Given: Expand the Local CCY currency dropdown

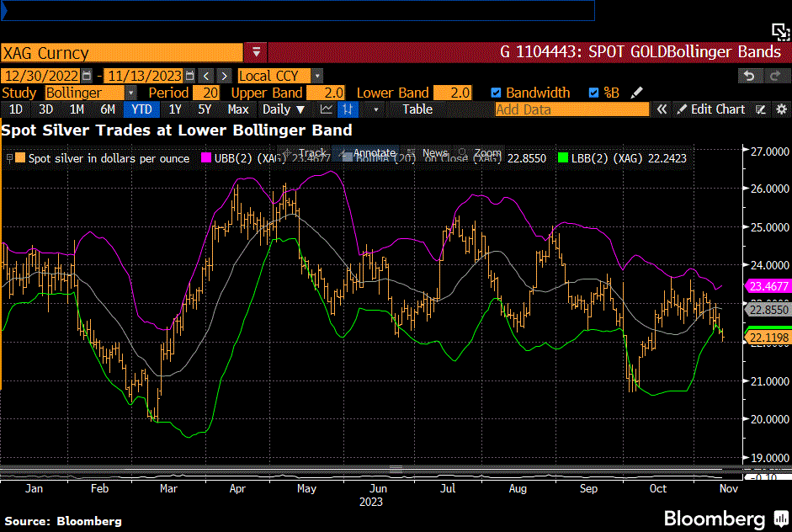Looking at the screenshot, I should [x=317, y=76].
